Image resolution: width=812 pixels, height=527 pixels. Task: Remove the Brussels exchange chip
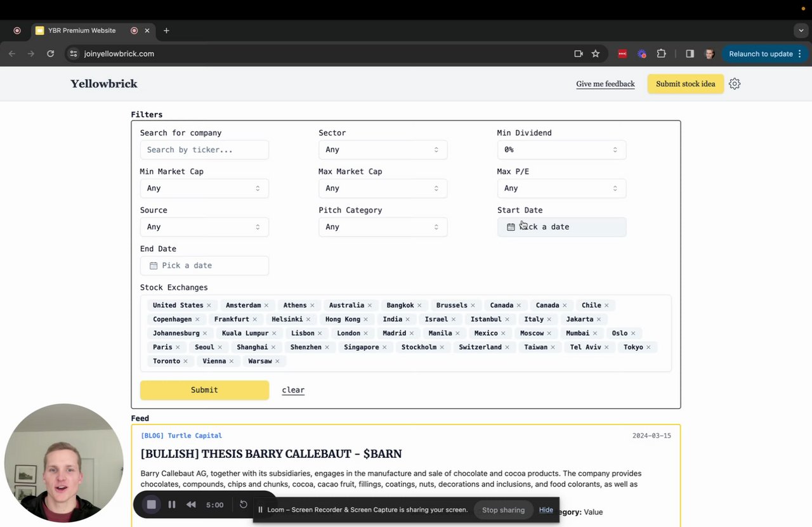point(473,306)
